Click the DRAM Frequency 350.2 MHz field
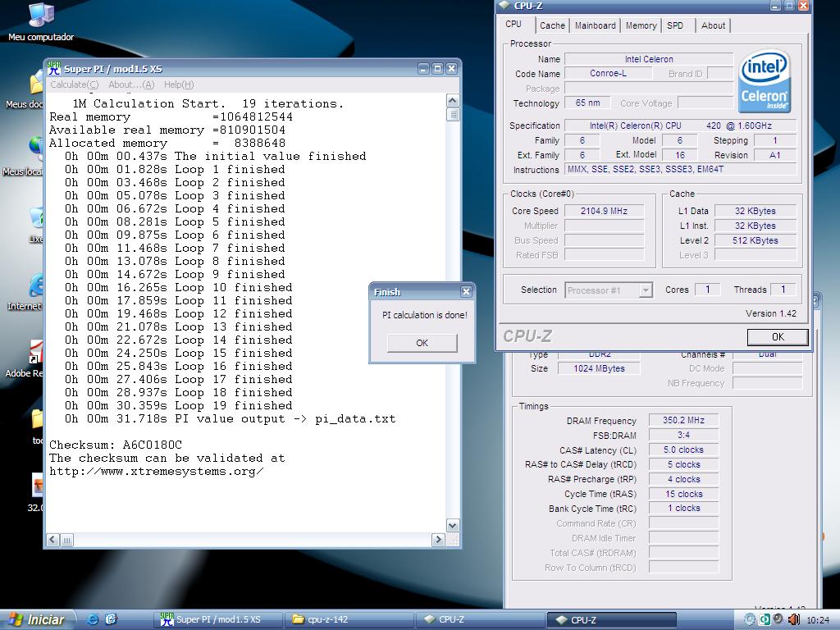This screenshot has width=840, height=630. point(683,421)
